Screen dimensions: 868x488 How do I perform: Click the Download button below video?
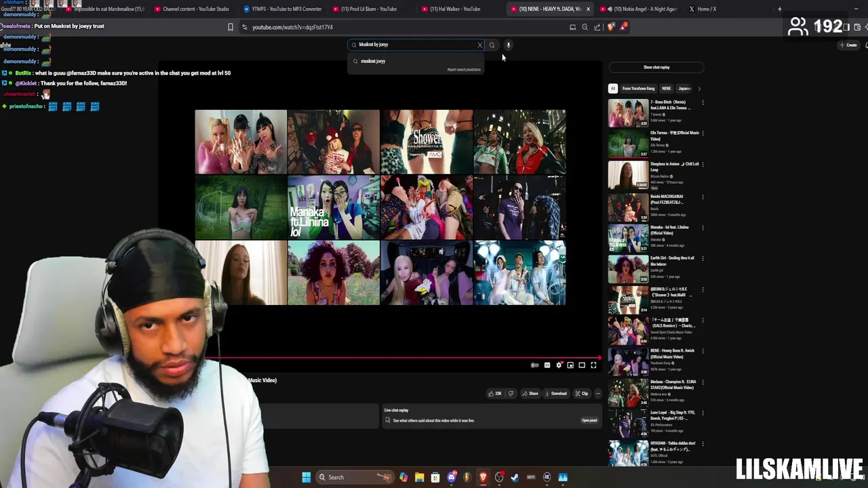coord(556,394)
